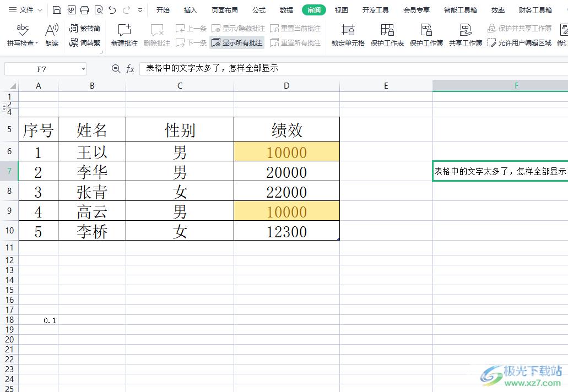Viewport: 568px width, 392px height.
Task: Open the 智能工具箱 tab
Action: point(461,10)
